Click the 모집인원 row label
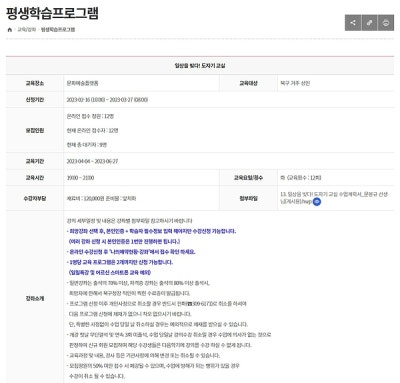Viewport: 400px width, 383px height. 35,130
